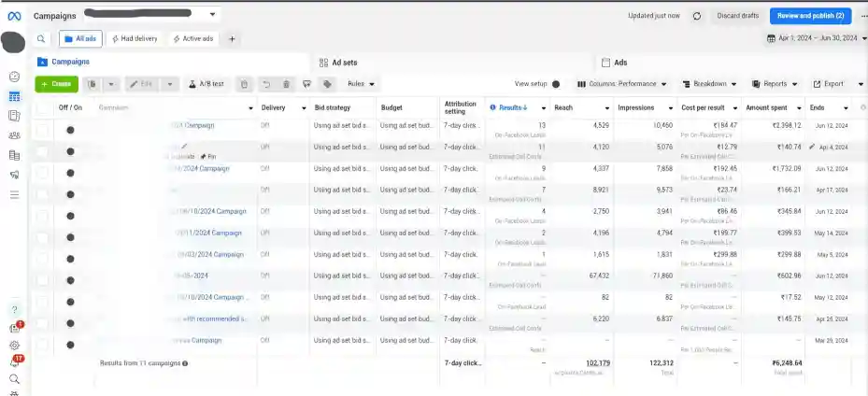The image size is (868, 396).
Task: Open the date range picker
Action: coord(817,38)
